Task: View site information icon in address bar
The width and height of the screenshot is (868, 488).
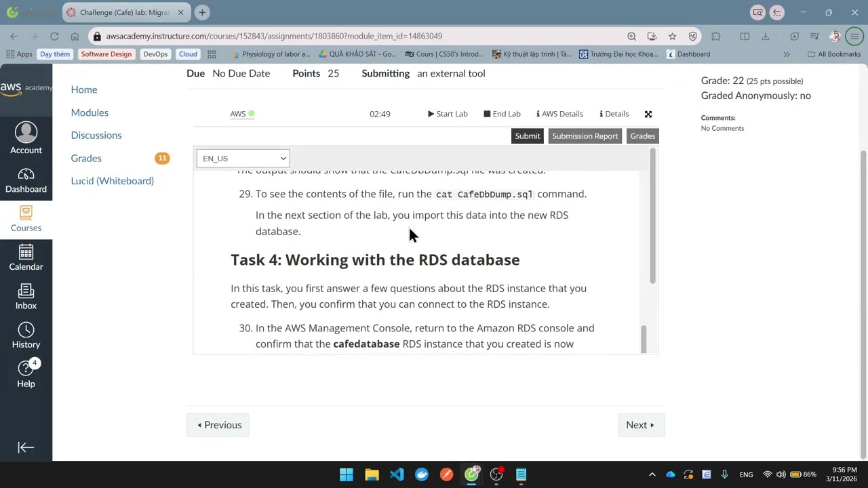Action: pos(98,36)
